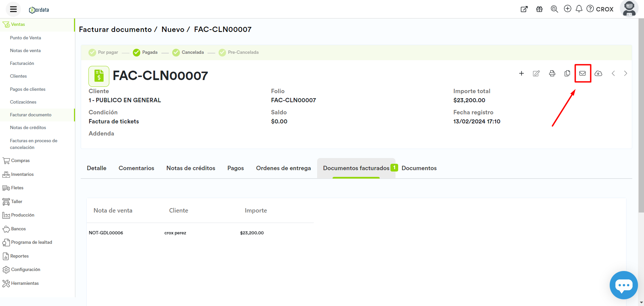The height and width of the screenshot is (306, 644).
Task: Switch to the Detalle tab
Action: tap(97, 168)
